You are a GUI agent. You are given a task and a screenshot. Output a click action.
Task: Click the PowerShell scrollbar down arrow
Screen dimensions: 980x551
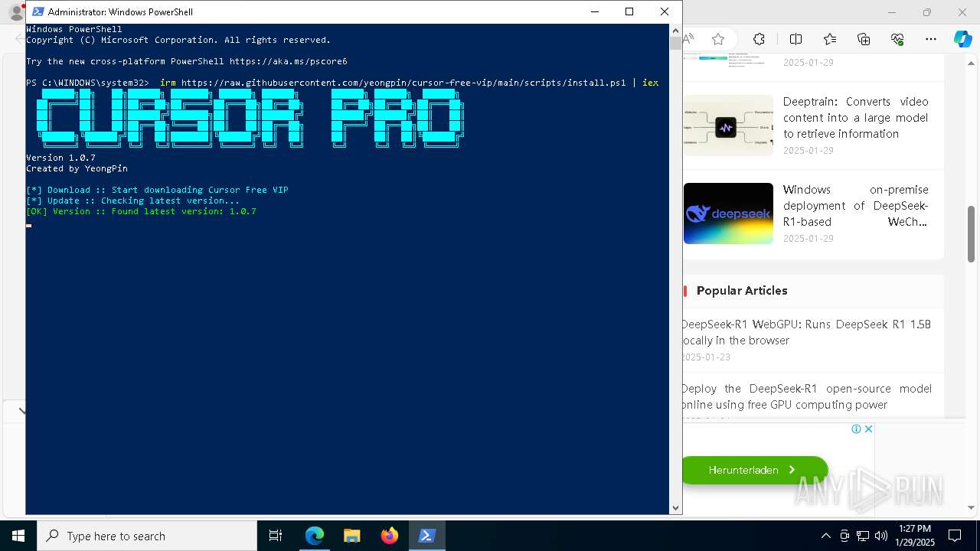pos(675,507)
